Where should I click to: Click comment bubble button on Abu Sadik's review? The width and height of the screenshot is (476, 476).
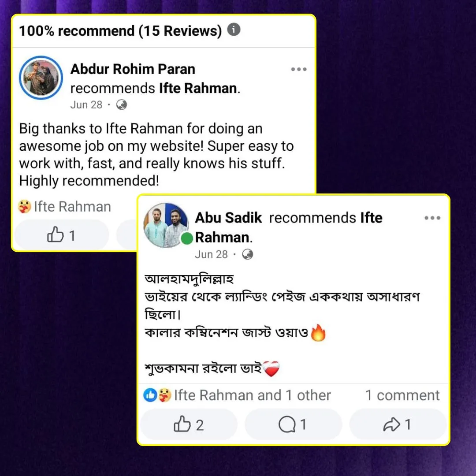pyautogui.click(x=293, y=424)
